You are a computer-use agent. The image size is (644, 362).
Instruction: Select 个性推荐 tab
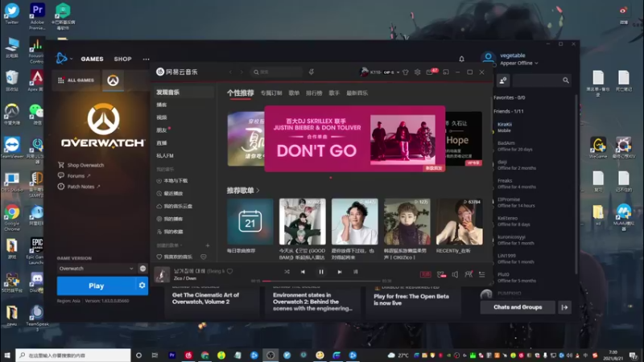click(240, 93)
